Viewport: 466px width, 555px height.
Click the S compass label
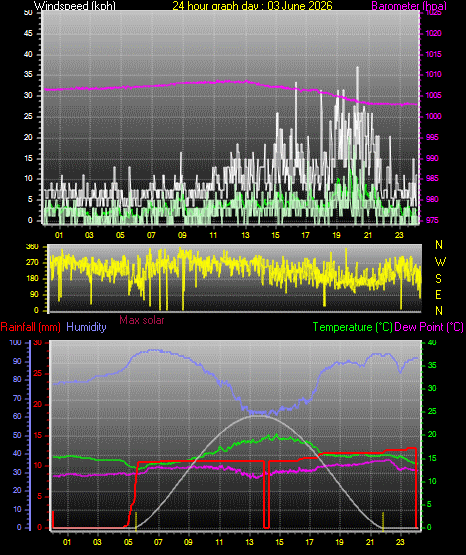(438, 279)
